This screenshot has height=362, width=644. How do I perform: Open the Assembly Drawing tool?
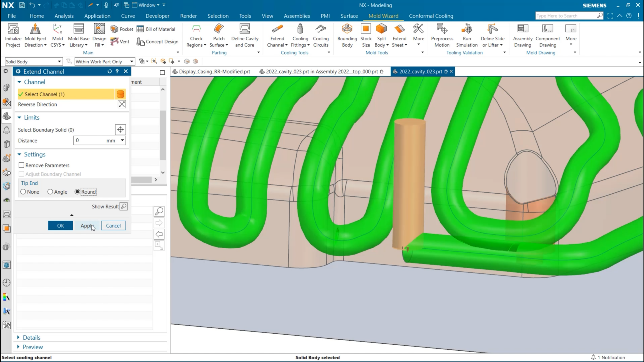[522, 35]
